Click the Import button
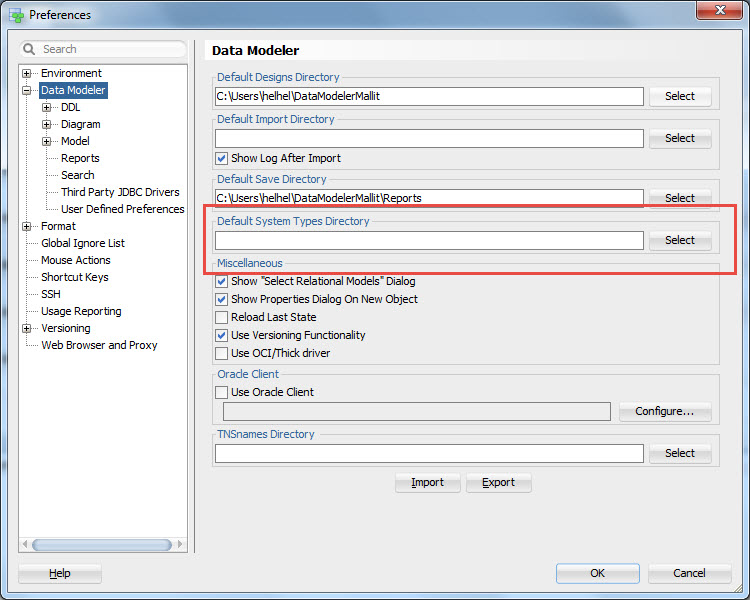The image size is (750, 600). click(427, 482)
